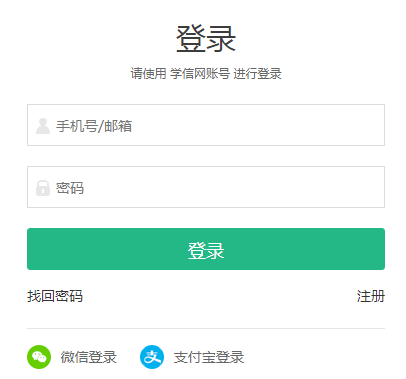The height and width of the screenshot is (379, 406).
Task: Click the 学信网账号 text in subtitle
Action: click(x=200, y=74)
